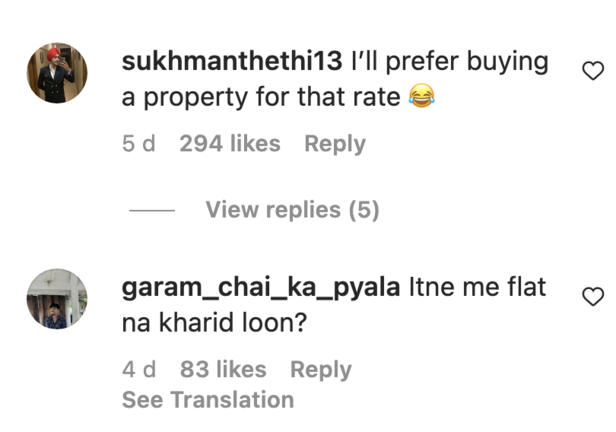Click the 4 d timestamp

point(139,370)
